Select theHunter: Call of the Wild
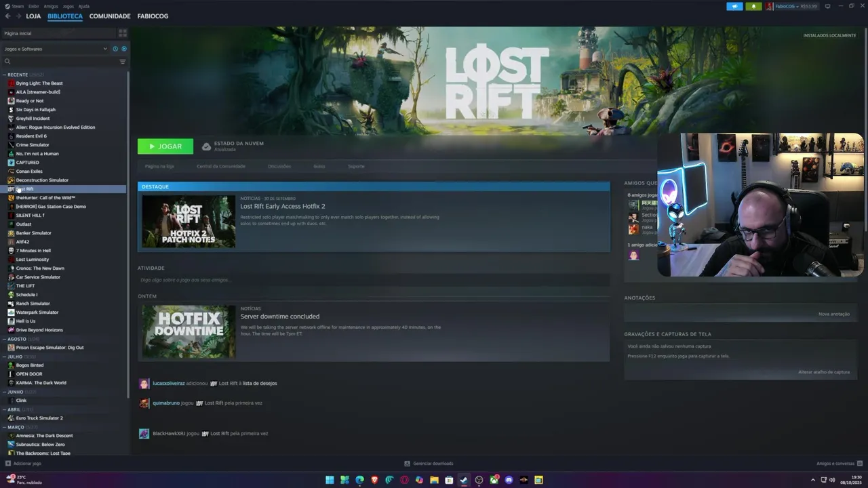Image resolution: width=868 pixels, height=488 pixels. tap(45, 198)
